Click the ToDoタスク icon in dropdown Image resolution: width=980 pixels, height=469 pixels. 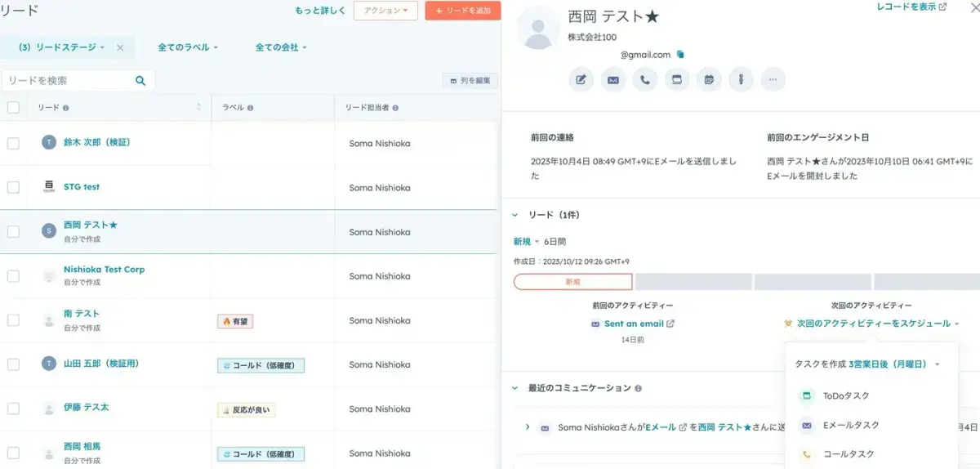(x=806, y=395)
